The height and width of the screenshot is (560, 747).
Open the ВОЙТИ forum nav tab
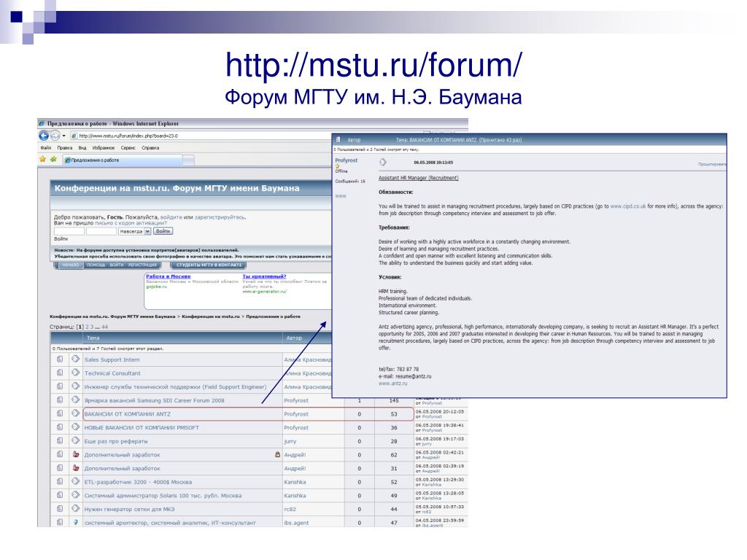pyautogui.click(x=117, y=265)
